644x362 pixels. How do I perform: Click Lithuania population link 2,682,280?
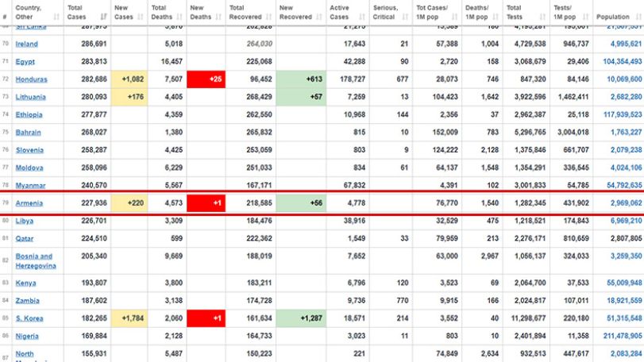tap(626, 97)
